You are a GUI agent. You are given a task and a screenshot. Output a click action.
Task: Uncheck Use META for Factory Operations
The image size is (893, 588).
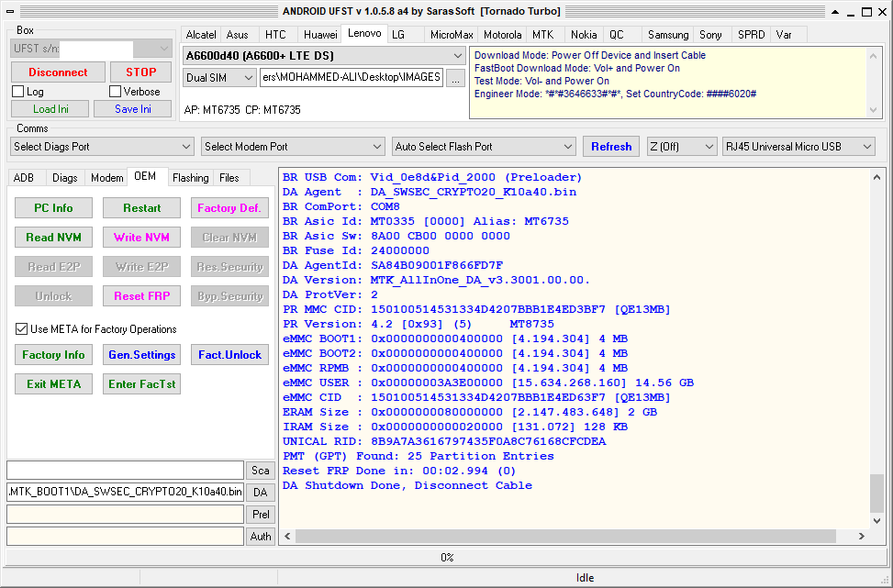tap(21, 329)
